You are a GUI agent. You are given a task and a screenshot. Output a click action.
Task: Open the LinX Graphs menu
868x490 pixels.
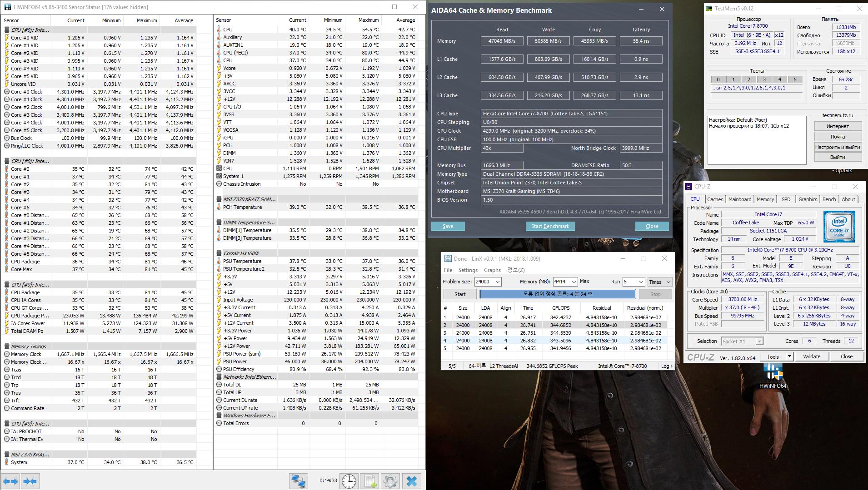point(492,270)
